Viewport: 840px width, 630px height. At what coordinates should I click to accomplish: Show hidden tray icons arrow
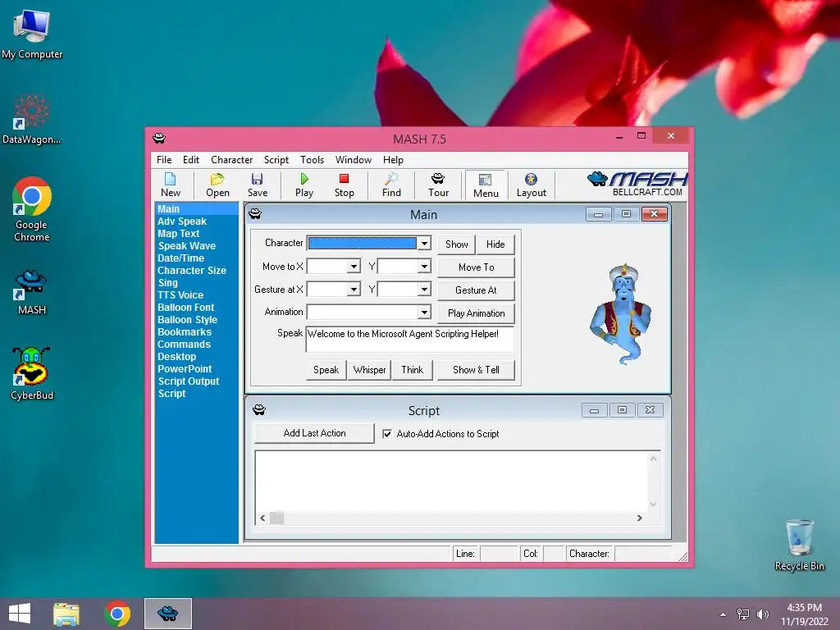pos(724,614)
